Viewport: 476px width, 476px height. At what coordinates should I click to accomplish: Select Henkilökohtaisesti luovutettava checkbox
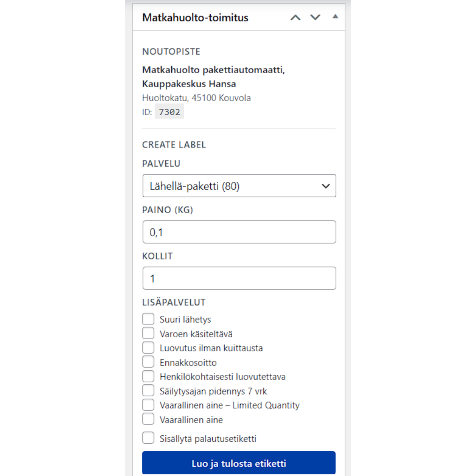[148, 376]
